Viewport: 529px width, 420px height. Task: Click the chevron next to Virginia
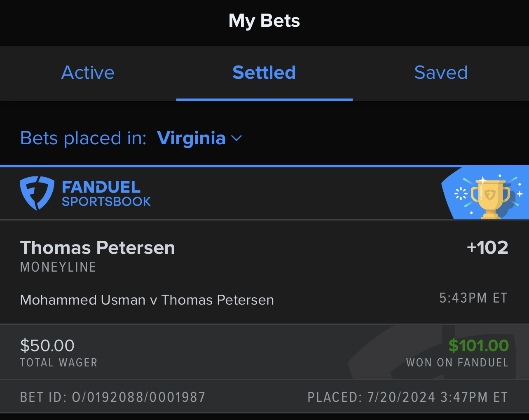(237, 138)
